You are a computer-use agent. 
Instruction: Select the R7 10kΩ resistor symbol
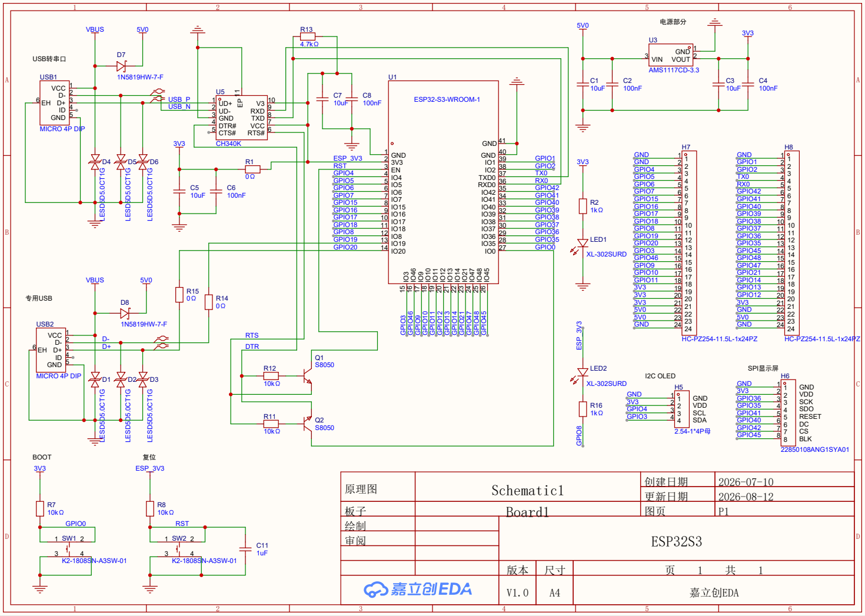40,508
